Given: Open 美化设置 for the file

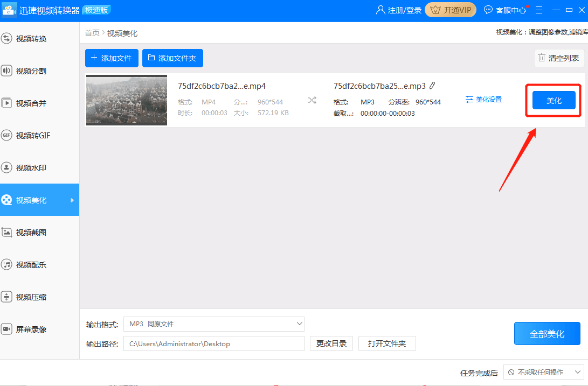Looking at the screenshot, I should point(483,99).
